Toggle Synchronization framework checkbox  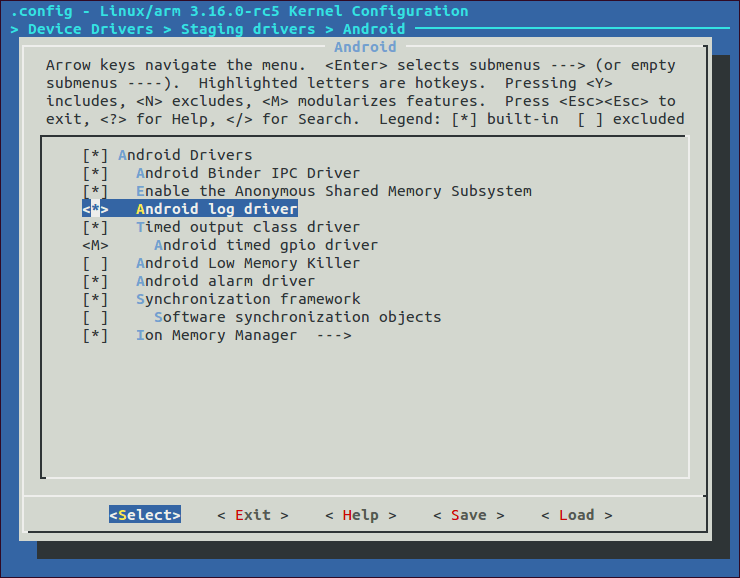(95, 299)
